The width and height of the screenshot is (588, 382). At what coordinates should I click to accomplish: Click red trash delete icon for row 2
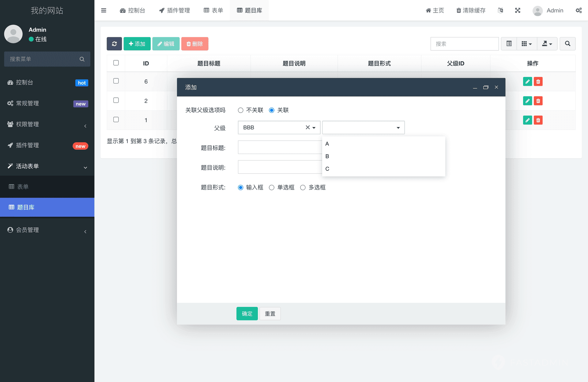[538, 101]
